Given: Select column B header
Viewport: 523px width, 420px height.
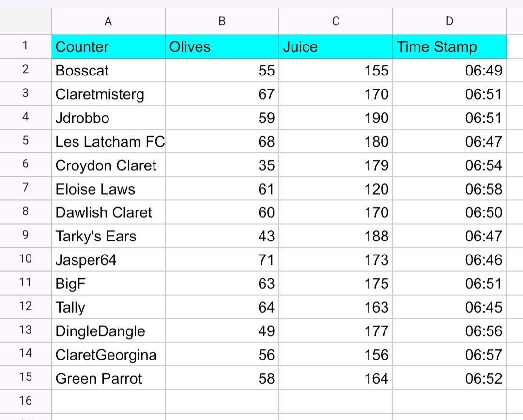Looking at the screenshot, I should tap(222, 22).
